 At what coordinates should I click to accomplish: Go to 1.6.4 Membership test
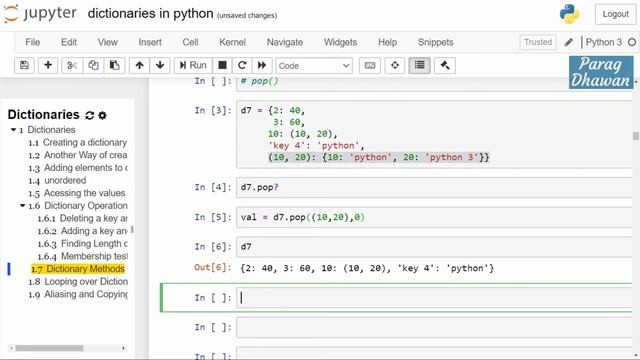pos(82,256)
